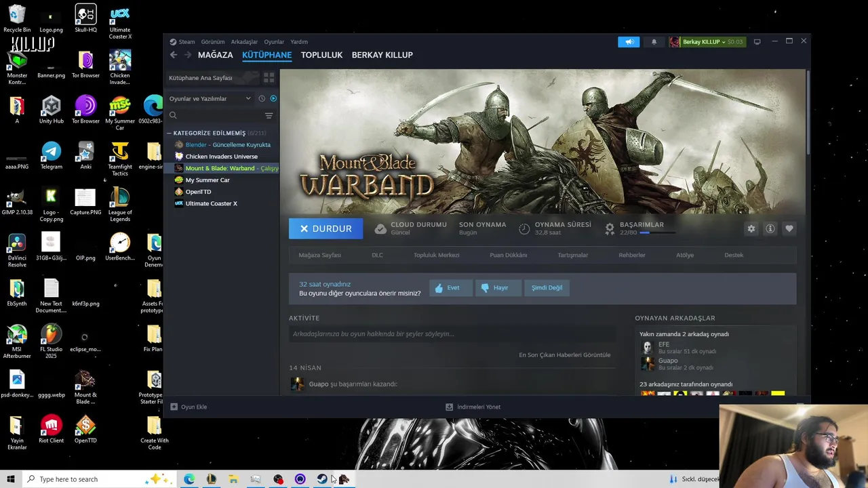868x488 pixels.
Task: Open Cloud Durumu status
Action: 410,228
